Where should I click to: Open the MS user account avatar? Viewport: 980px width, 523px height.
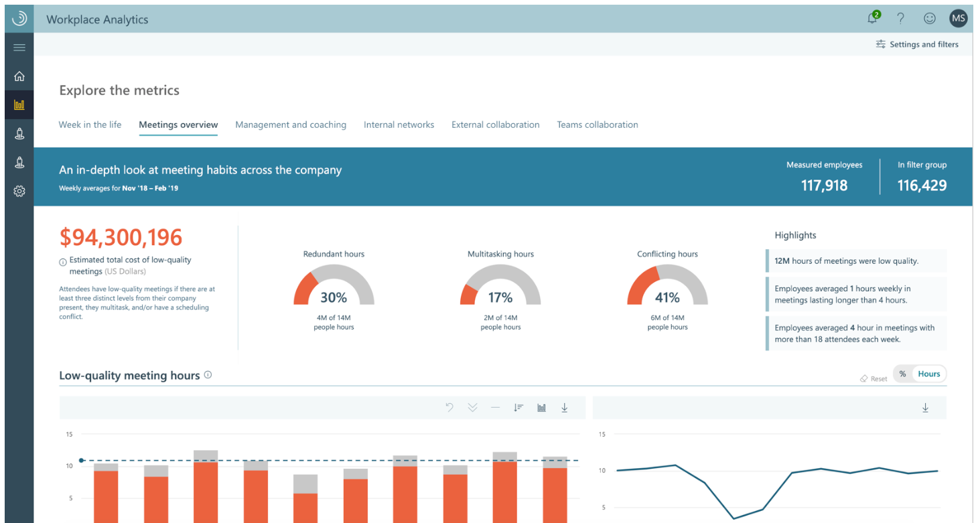958,19
